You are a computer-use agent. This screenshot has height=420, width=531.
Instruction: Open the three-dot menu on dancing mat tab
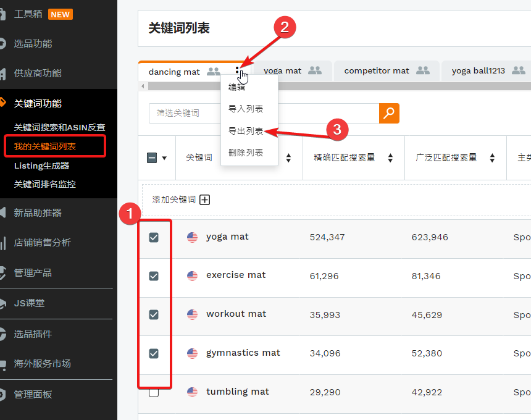pyautogui.click(x=237, y=71)
